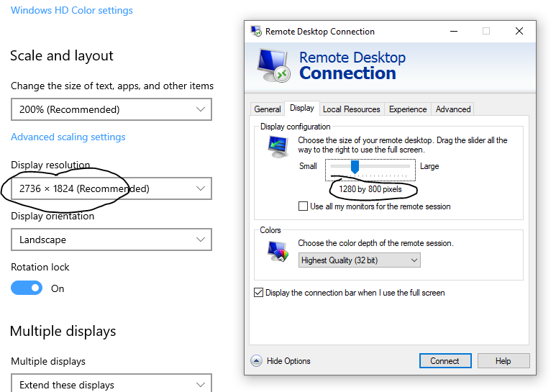Click the "Display orientation" label
This screenshot has height=392, width=556.
(x=53, y=216)
